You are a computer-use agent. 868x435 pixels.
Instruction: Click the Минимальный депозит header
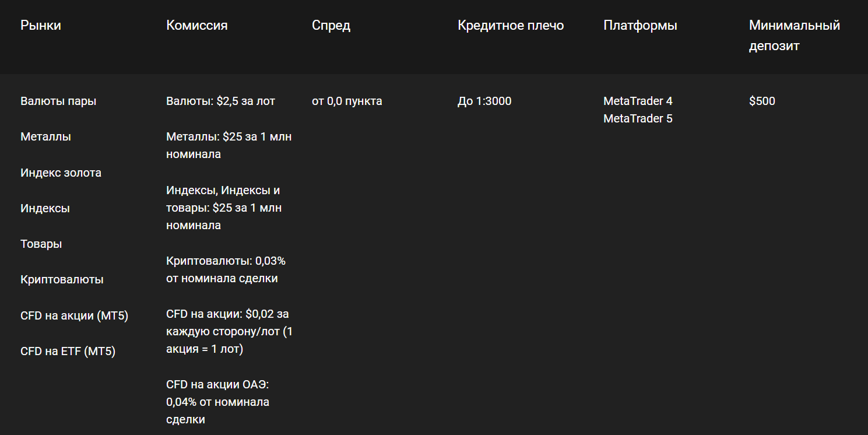(x=794, y=36)
